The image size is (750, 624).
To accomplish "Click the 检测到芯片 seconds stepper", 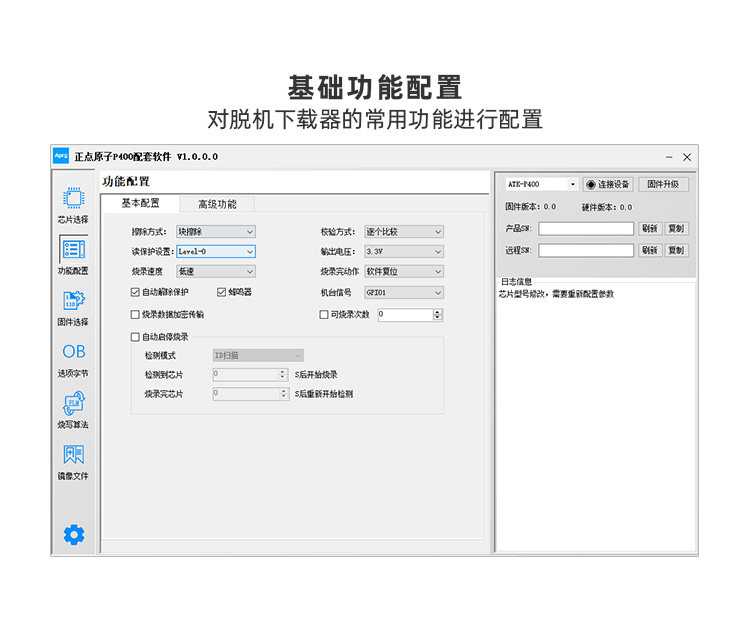I will pos(283,374).
